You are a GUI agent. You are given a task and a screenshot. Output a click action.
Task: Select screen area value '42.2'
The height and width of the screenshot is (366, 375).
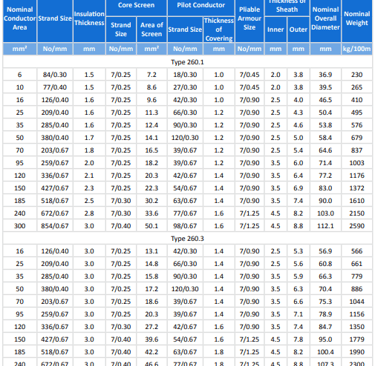[x=151, y=352]
